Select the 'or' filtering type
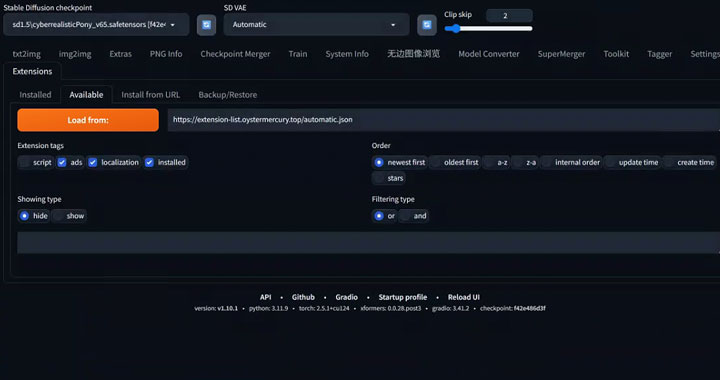This screenshot has height=380, width=720. point(384,216)
